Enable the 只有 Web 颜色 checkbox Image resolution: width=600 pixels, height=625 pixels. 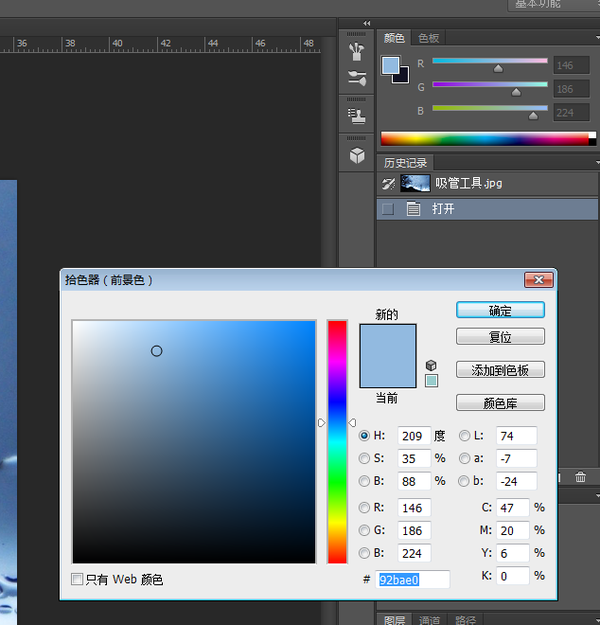click(x=78, y=579)
